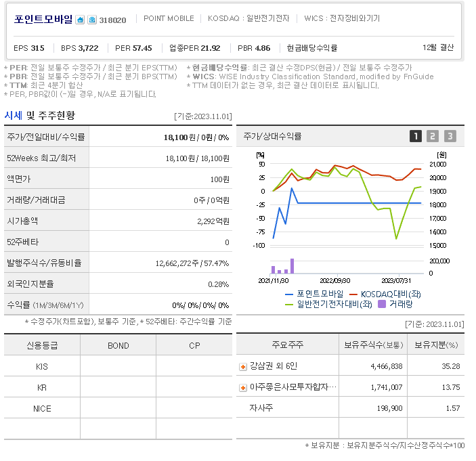Viewport: 476px width, 461px height.
Task: Click the purple 거래량 legend square
Action: (x=382, y=304)
